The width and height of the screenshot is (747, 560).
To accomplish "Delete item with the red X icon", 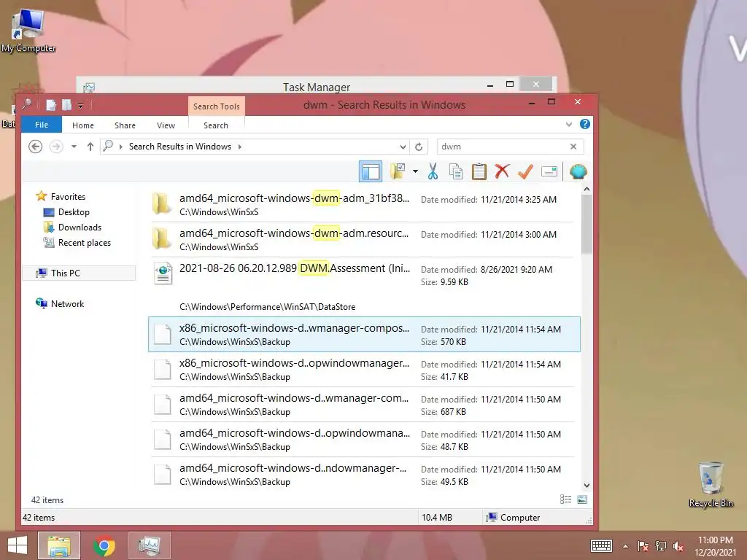I will point(502,171).
